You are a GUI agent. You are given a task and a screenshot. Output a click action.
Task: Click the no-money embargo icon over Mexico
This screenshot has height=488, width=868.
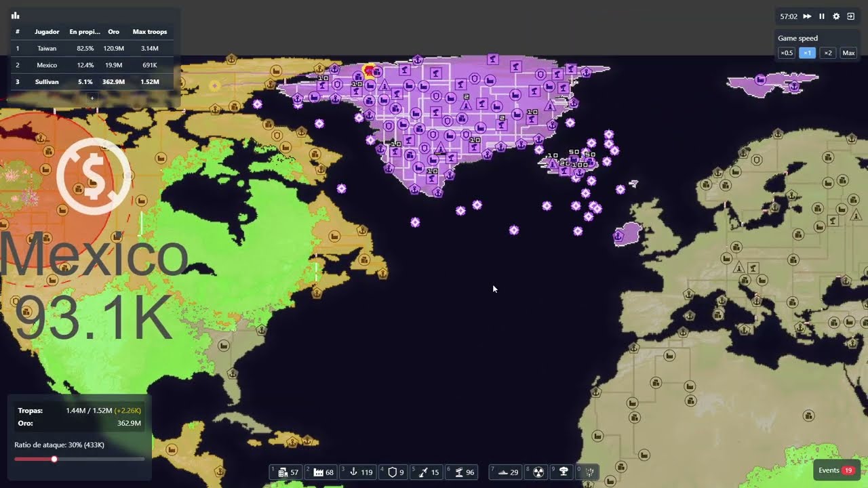[x=94, y=176]
